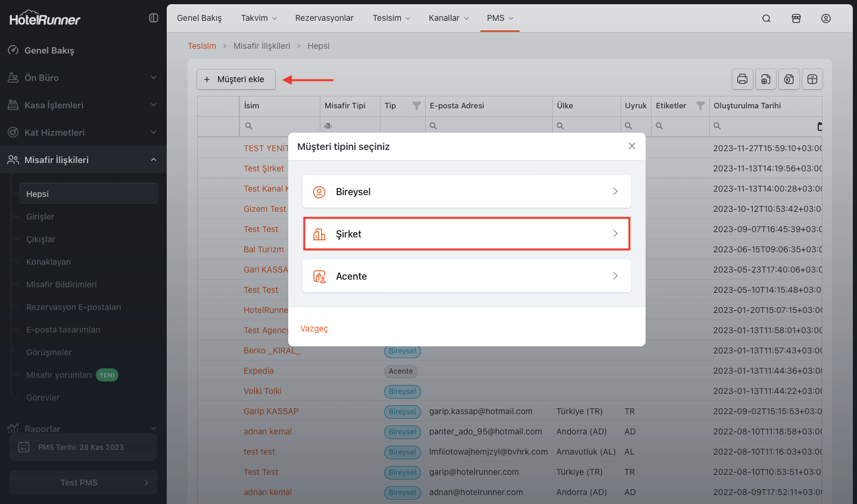The width and height of the screenshot is (857, 504).
Task: Open the user profile icon
Action: coord(826,18)
